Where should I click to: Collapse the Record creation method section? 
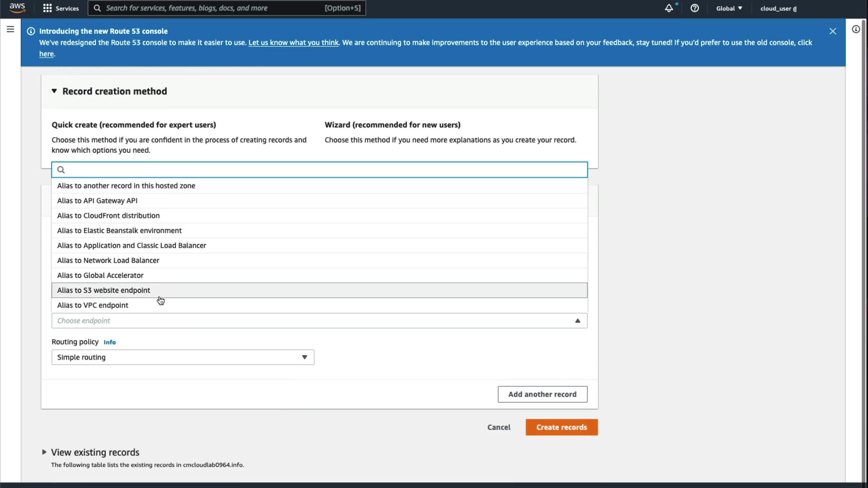(54, 91)
